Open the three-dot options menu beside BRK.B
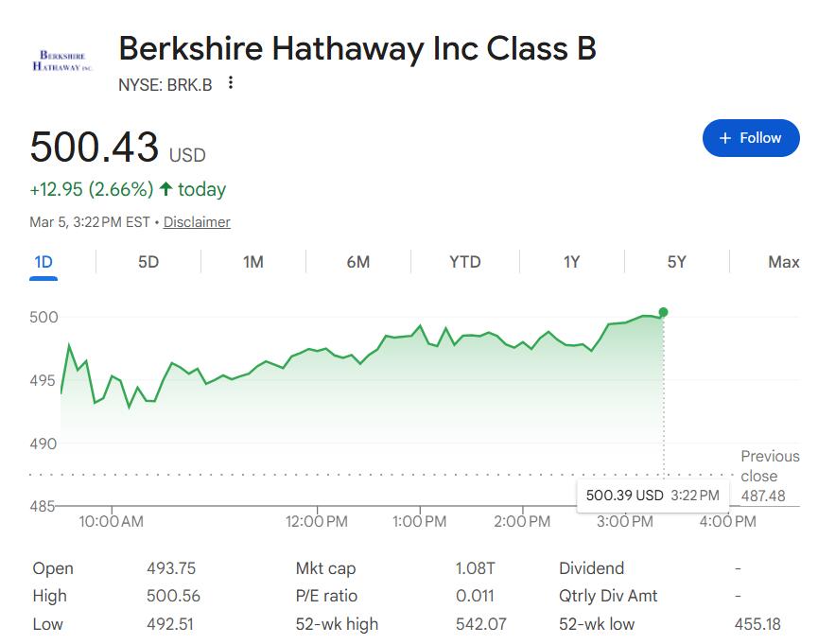This screenshot has width=818, height=644. (x=229, y=83)
